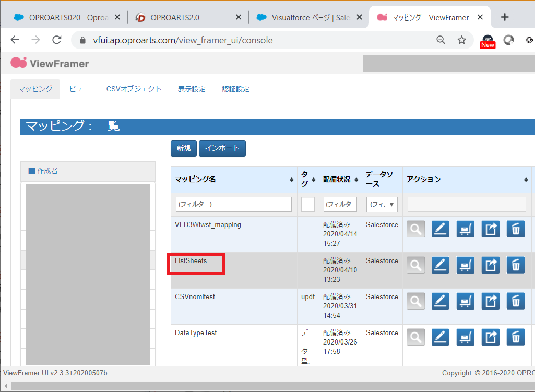Click trash icon for DataTypeTest row
Screen dimensions: 535x392
516,337
